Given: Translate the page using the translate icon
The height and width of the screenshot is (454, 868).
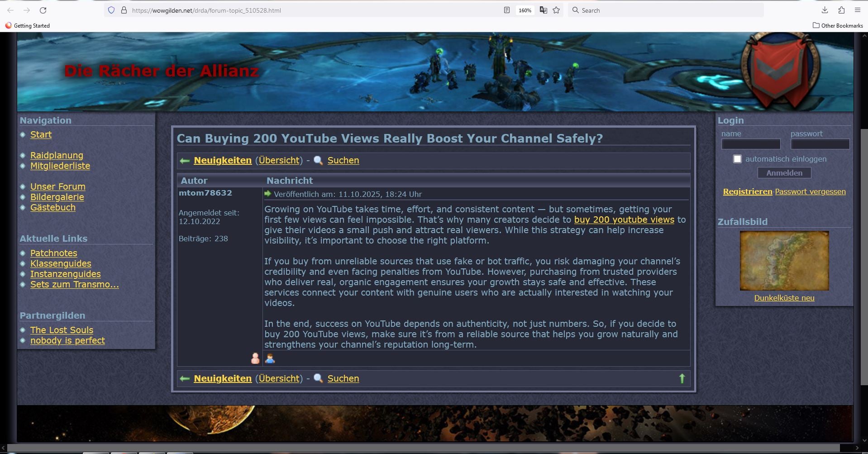Looking at the screenshot, I should tap(543, 10).
